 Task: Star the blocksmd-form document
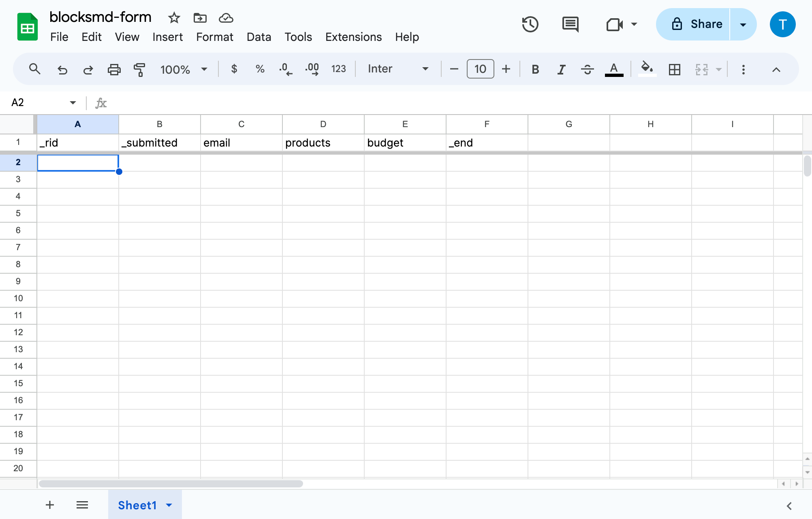pyautogui.click(x=174, y=18)
